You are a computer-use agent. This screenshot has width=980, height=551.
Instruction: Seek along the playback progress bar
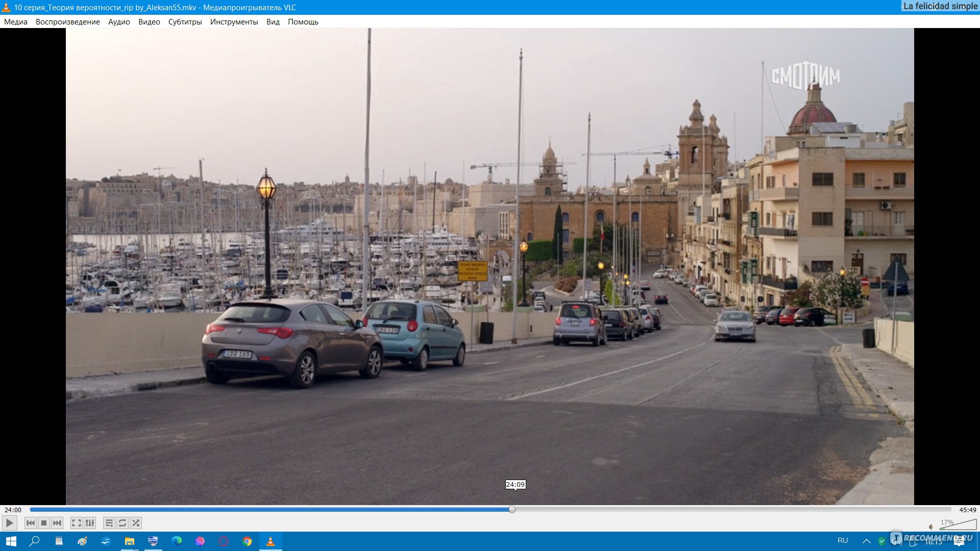(491, 509)
